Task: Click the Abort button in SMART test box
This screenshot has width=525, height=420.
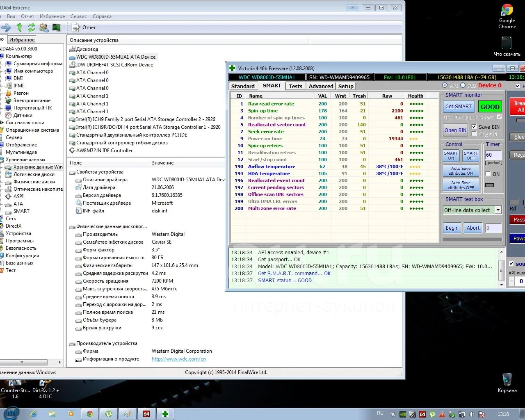Action: tap(473, 228)
